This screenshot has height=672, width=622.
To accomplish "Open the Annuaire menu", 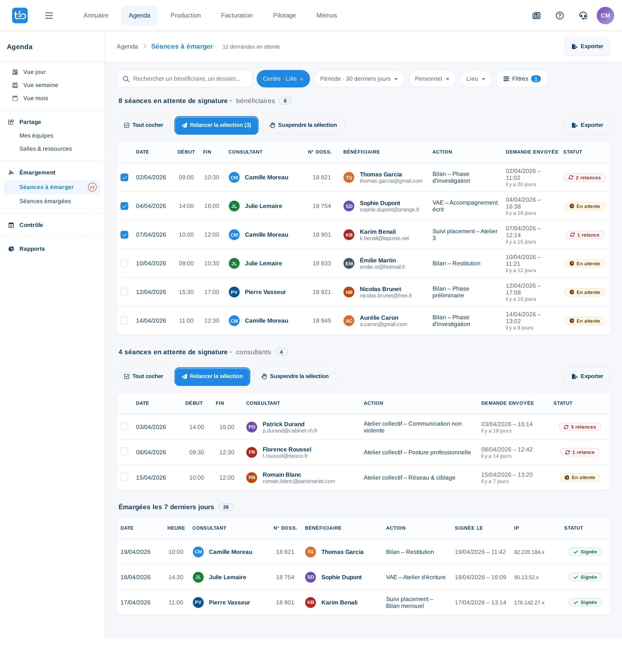I will coord(96,16).
